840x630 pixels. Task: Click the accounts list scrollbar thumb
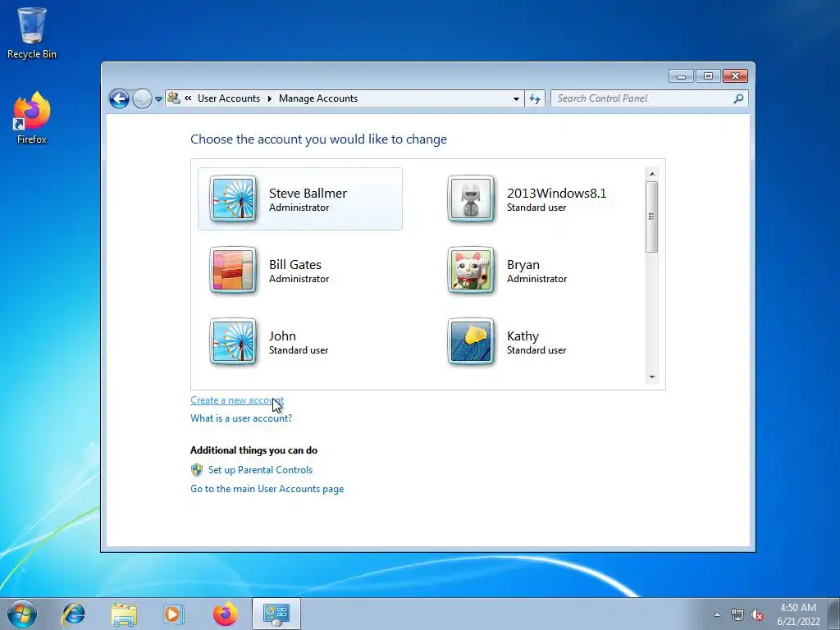point(652,217)
